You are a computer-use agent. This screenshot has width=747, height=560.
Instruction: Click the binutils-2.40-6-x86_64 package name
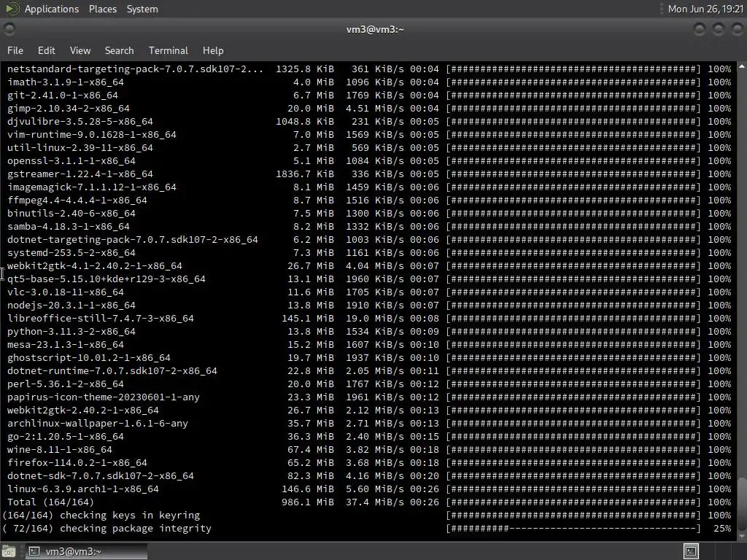coord(71,214)
